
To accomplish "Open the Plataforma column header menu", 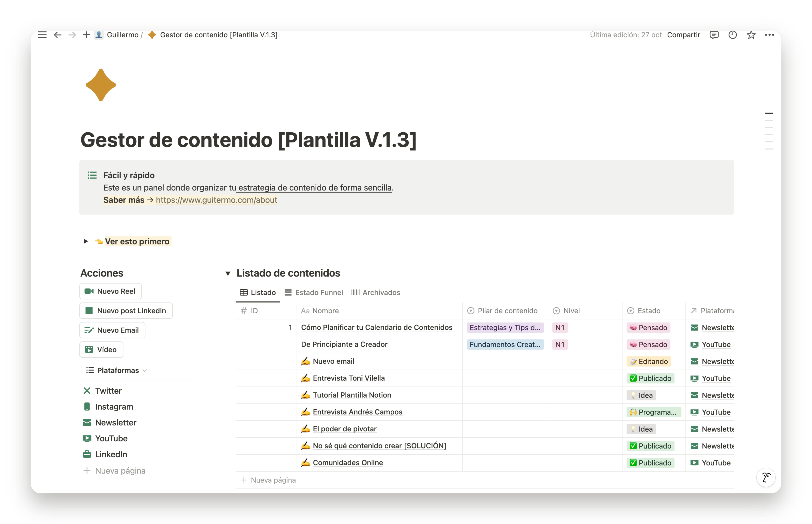I will [x=710, y=311].
